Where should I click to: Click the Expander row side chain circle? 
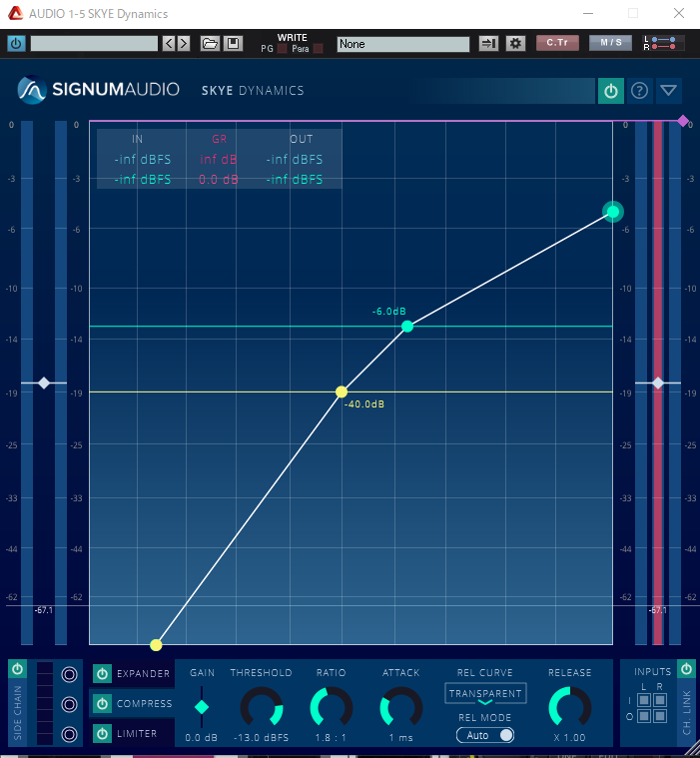point(69,674)
